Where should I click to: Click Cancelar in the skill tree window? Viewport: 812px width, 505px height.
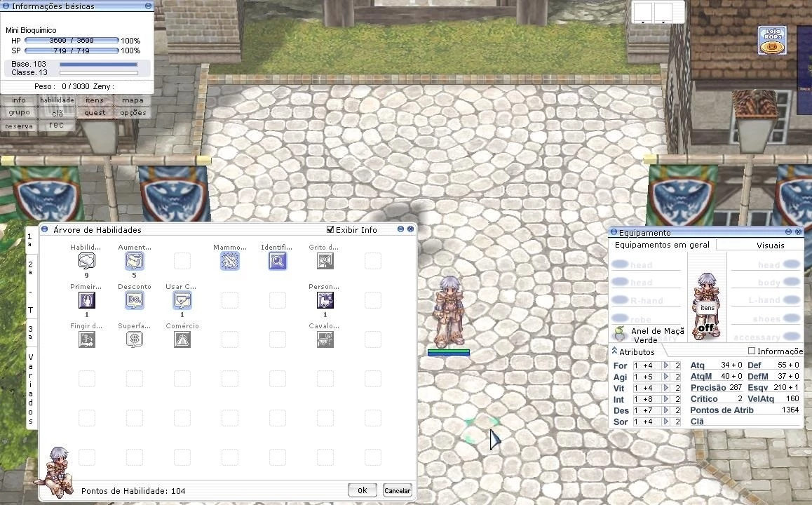397,490
